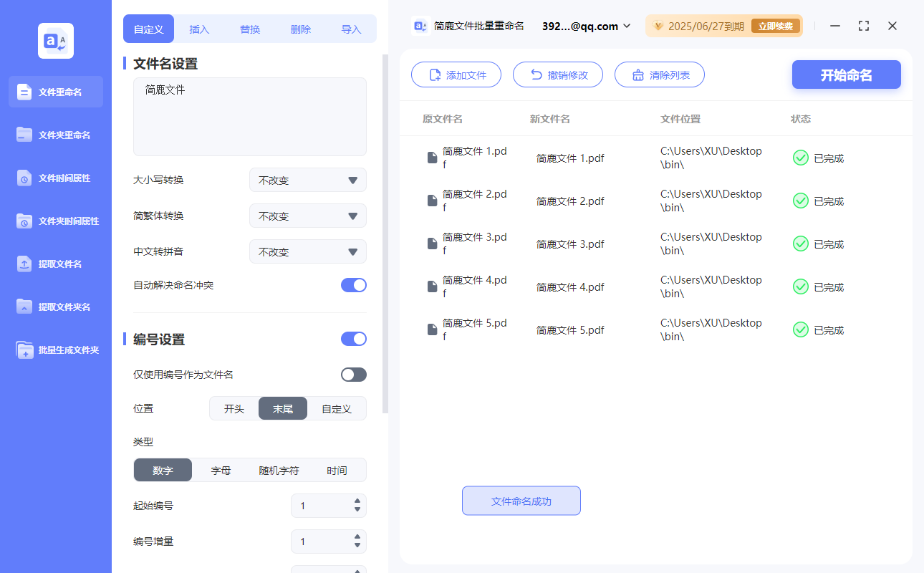Image resolution: width=924 pixels, height=573 pixels.
Task: Open the 大小写转换 dropdown
Action: coord(307,180)
